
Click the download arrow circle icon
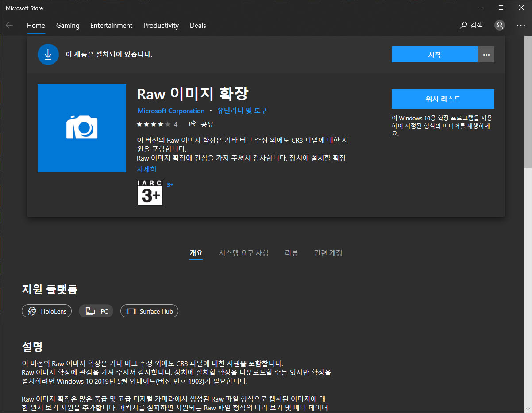(x=48, y=55)
